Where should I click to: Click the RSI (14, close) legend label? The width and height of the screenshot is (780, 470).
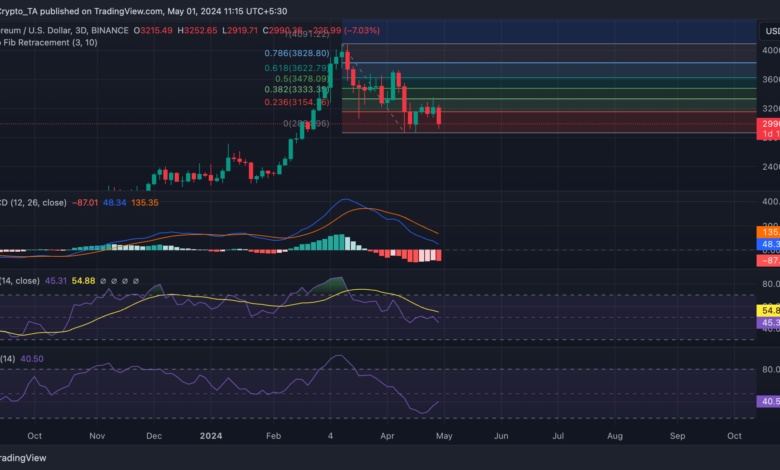[22, 281]
